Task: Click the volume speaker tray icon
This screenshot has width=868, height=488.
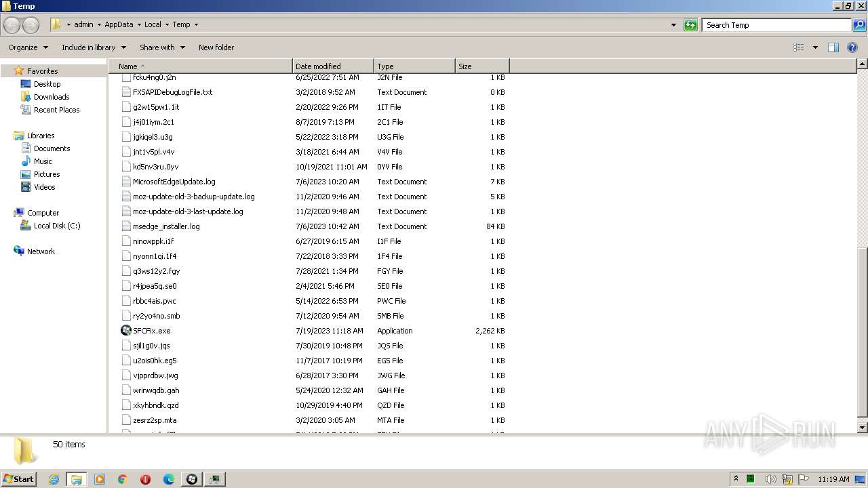Action: (770, 479)
